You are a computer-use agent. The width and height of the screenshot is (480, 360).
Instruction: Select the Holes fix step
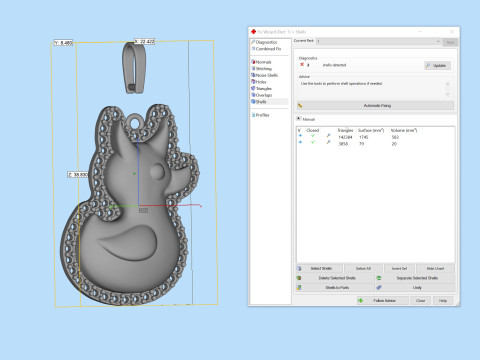pos(261,82)
